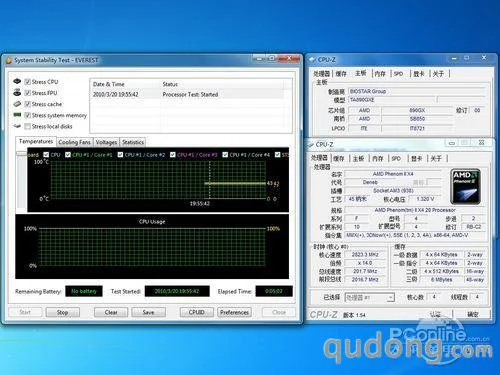Screen dimensions: 500x375
Task: Toggle the CPU #1 / Core #1 checkbox
Action: click(x=68, y=155)
